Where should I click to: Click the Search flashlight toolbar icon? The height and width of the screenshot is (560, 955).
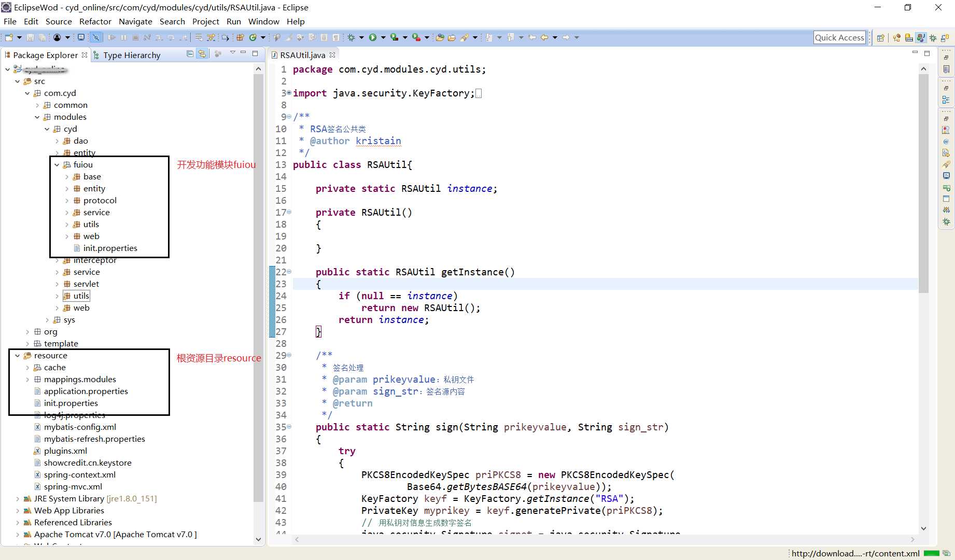point(465,37)
